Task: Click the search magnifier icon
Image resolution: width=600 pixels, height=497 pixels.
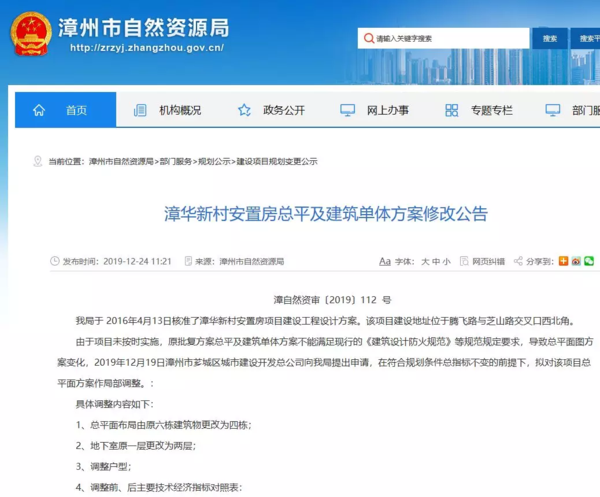Action: click(368, 39)
